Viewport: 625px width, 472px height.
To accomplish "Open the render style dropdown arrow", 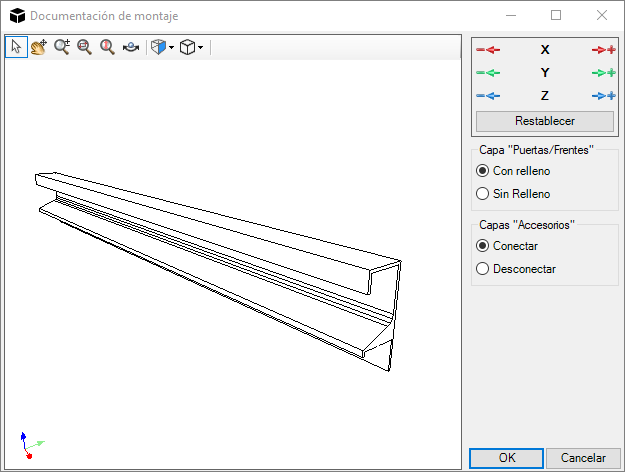I will pyautogui.click(x=171, y=47).
